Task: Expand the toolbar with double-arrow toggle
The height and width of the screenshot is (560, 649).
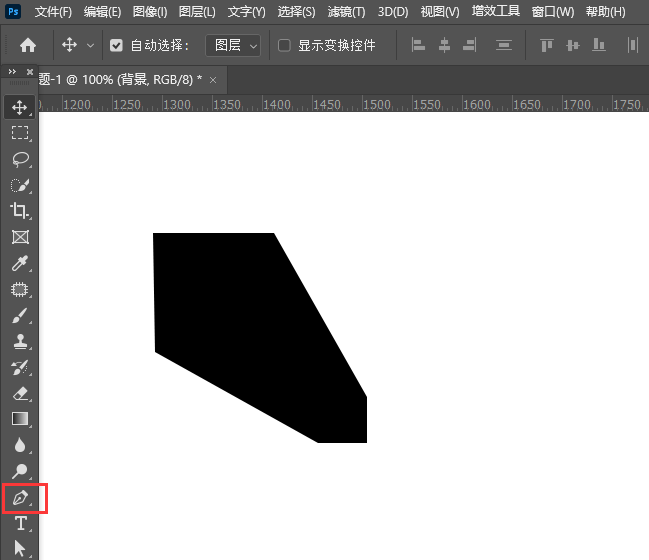Action: click(11, 72)
